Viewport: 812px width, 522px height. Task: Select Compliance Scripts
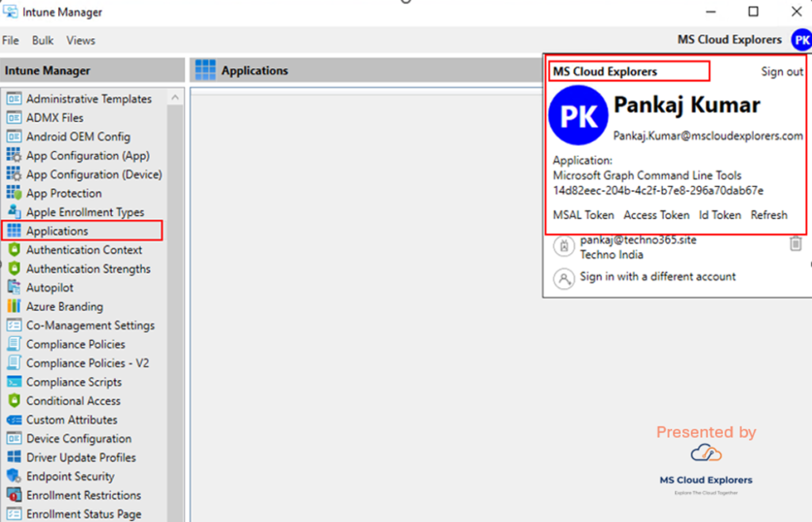pyautogui.click(x=74, y=382)
